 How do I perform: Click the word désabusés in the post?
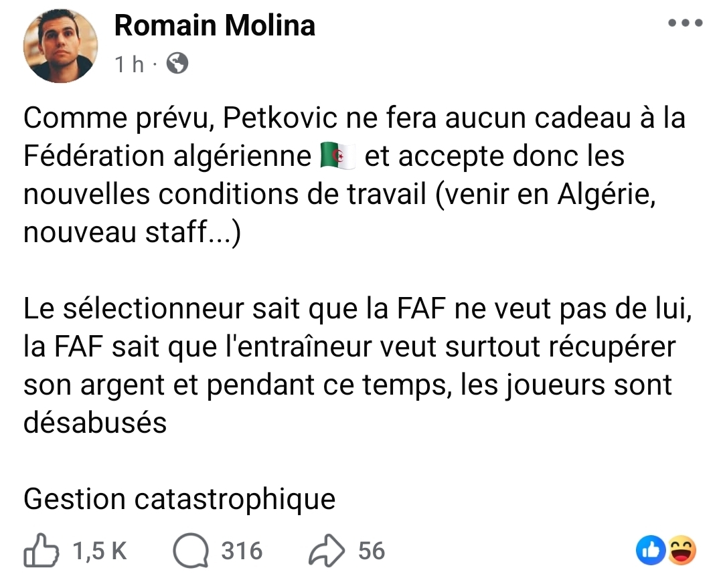(x=95, y=423)
